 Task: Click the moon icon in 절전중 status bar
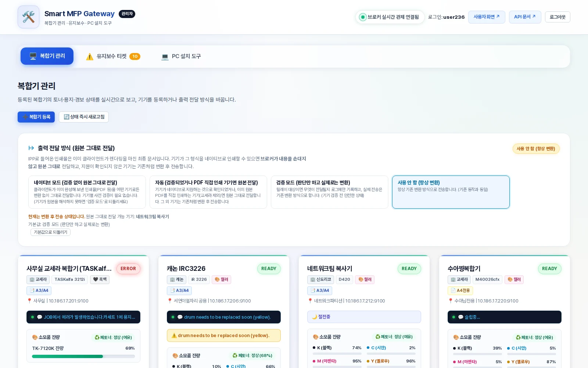point(315,316)
